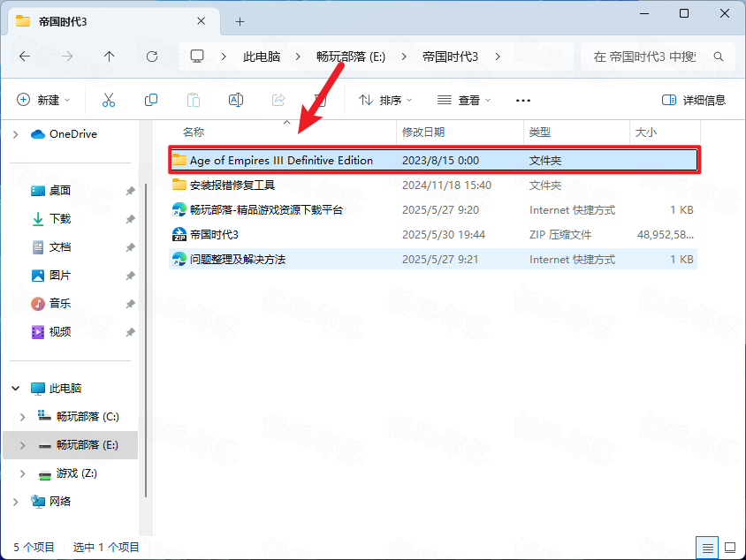Screen dimensions: 746x560
Task: Click the ZIP icon beside 帝国时代3
Action: coord(179,234)
